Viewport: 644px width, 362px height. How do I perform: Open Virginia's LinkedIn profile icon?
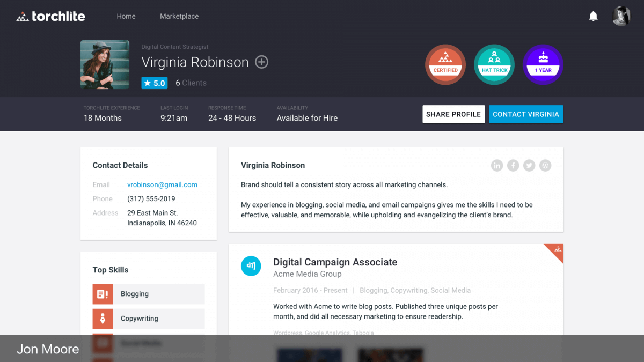(497, 166)
